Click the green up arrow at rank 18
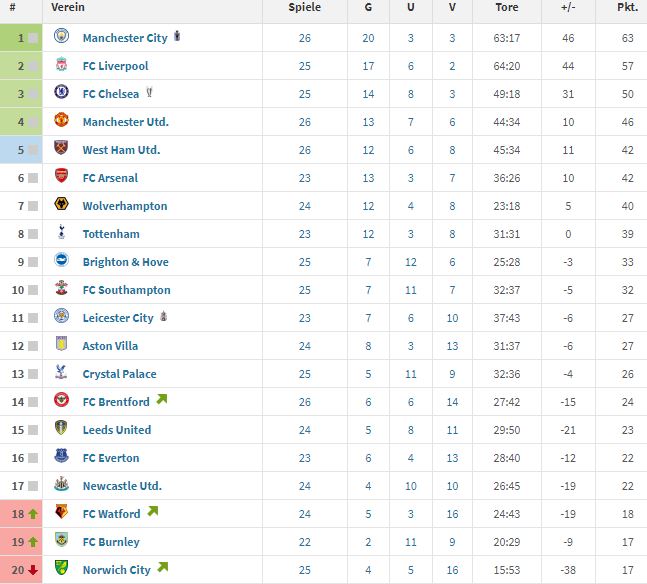The image size is (647, 584). point(33,514)
